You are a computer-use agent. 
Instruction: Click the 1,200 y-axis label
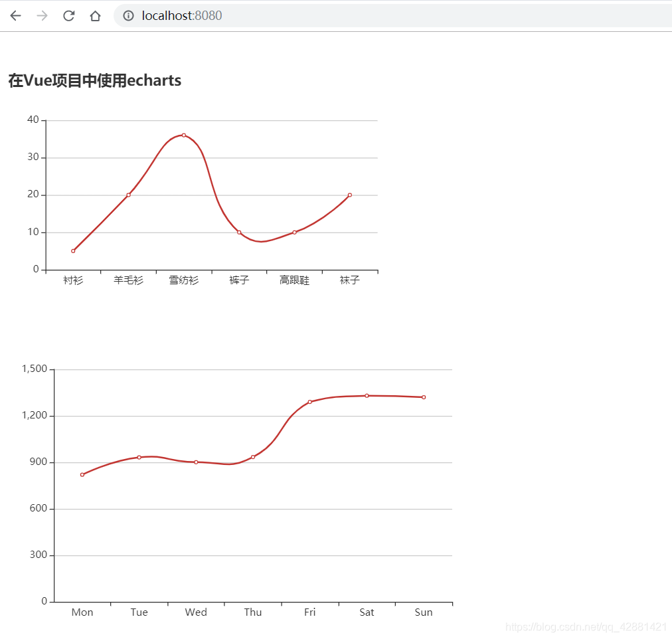(35, 415)
